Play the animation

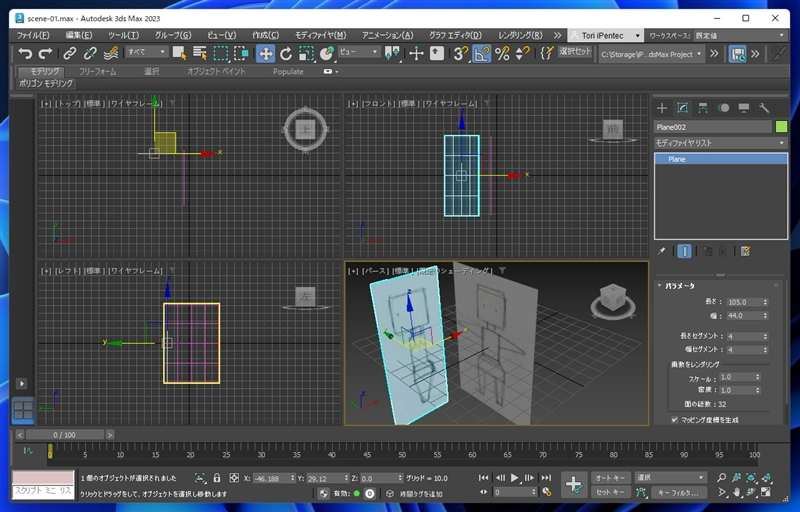[x=515, y=478]
